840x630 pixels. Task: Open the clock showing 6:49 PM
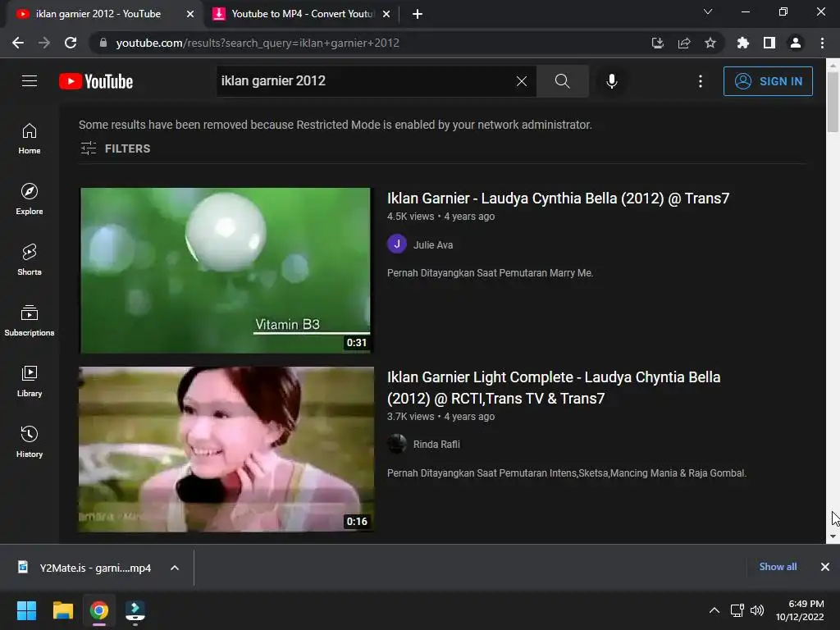[800, 610]
